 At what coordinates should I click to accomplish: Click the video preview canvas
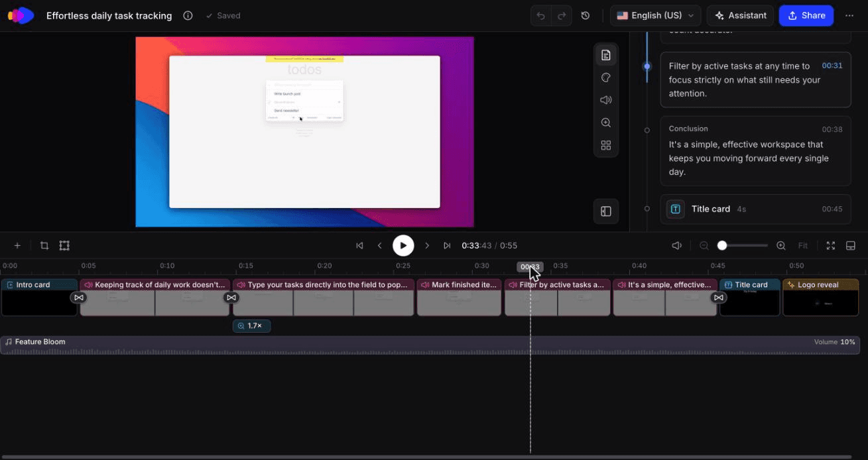click(305, 132)
